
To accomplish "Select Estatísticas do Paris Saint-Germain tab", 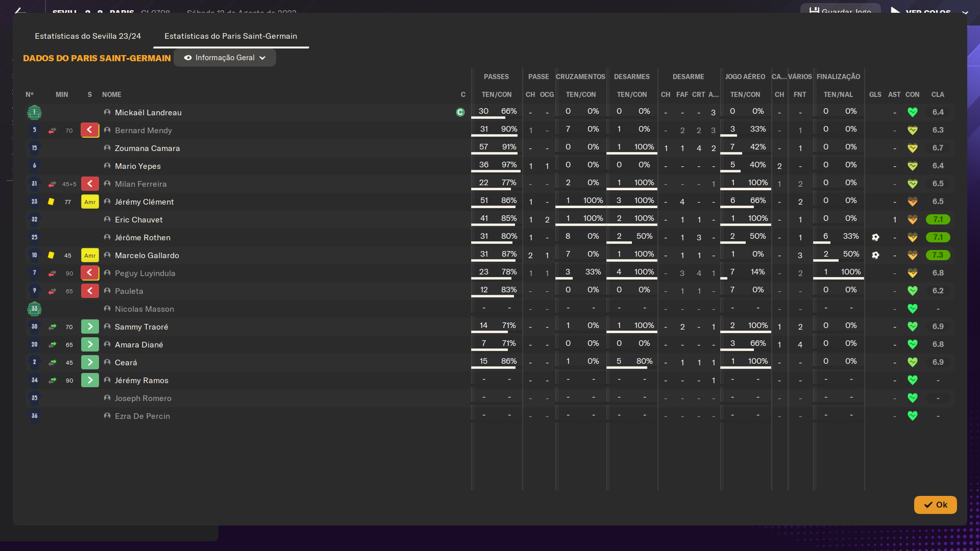I will click(231, 36).
